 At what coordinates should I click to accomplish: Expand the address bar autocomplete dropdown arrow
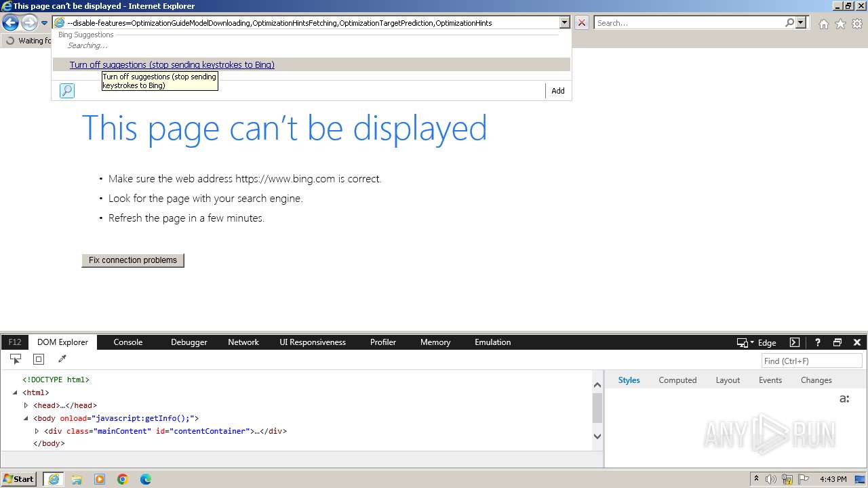(x=564, y=22)
